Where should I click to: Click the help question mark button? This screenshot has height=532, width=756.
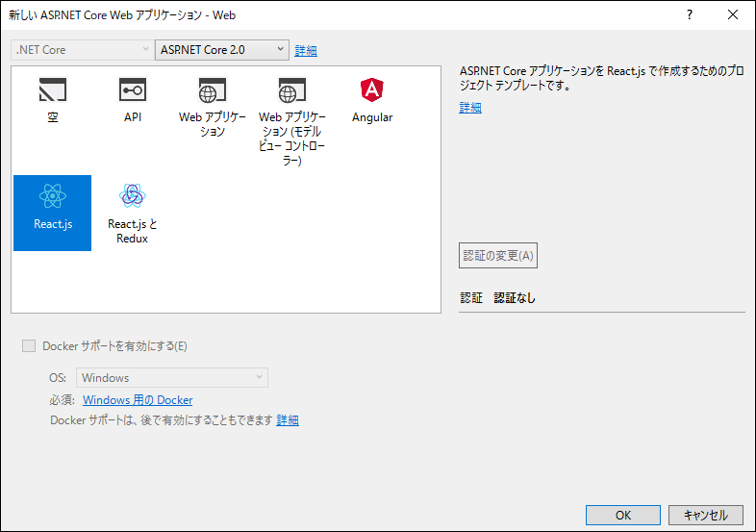click(690, 15)
